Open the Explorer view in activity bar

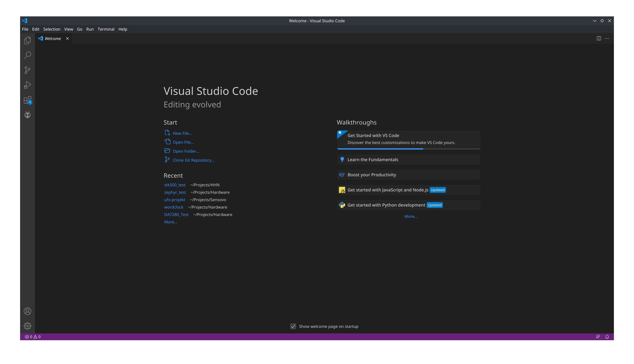[27, 40]
